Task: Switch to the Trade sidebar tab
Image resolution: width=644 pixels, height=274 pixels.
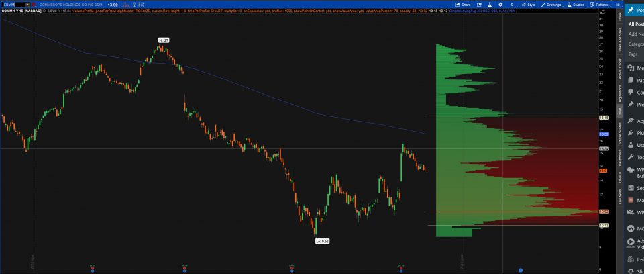Action: (620, 18)
